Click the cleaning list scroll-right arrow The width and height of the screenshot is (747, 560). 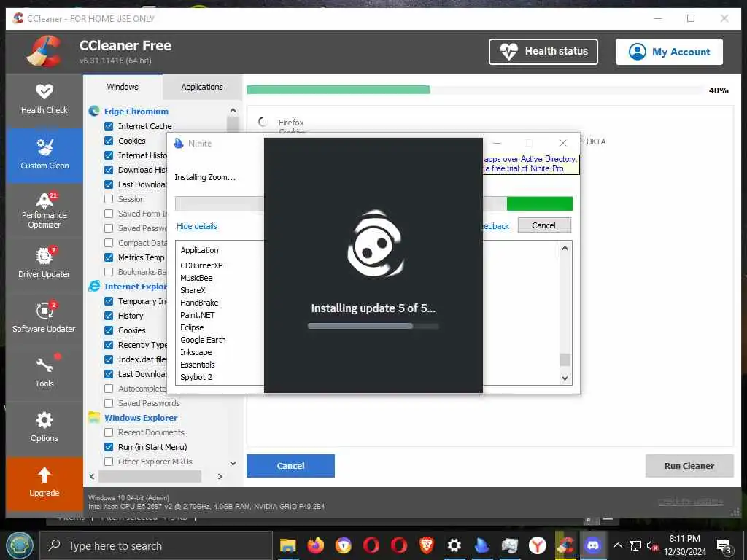pos(220,476)
